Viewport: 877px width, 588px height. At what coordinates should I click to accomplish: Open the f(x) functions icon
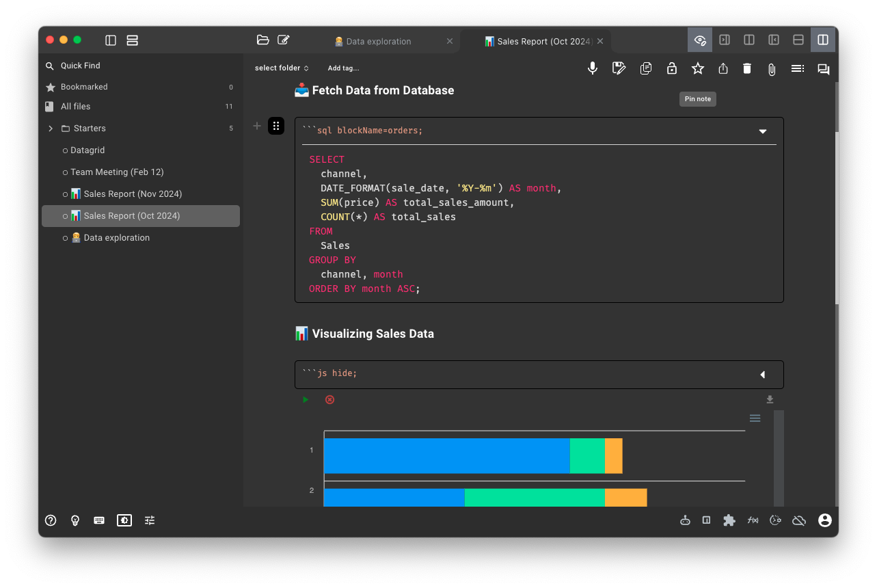pyautogui.click(x=753, y=520)
